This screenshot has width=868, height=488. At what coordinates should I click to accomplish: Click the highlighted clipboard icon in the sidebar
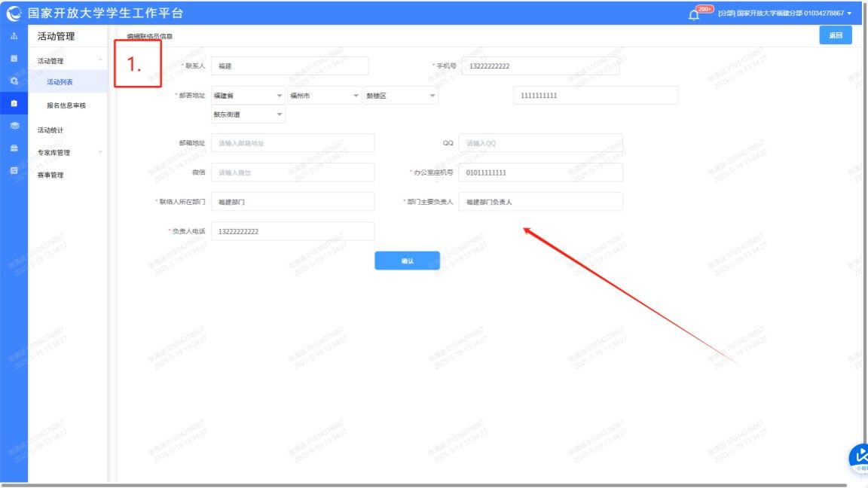14,103
